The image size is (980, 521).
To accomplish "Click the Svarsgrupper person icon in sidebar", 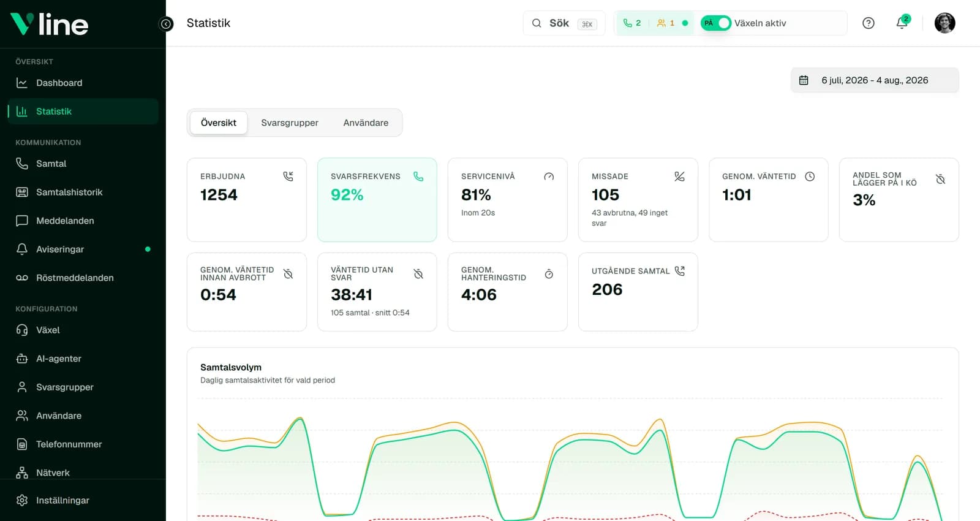I will 22,387.
